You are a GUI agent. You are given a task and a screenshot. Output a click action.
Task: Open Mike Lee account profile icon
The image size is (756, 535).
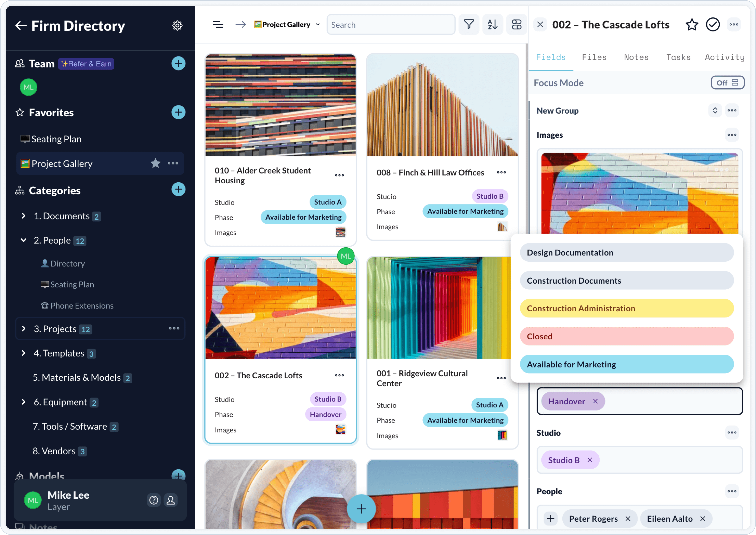click(x=171, y=500)
